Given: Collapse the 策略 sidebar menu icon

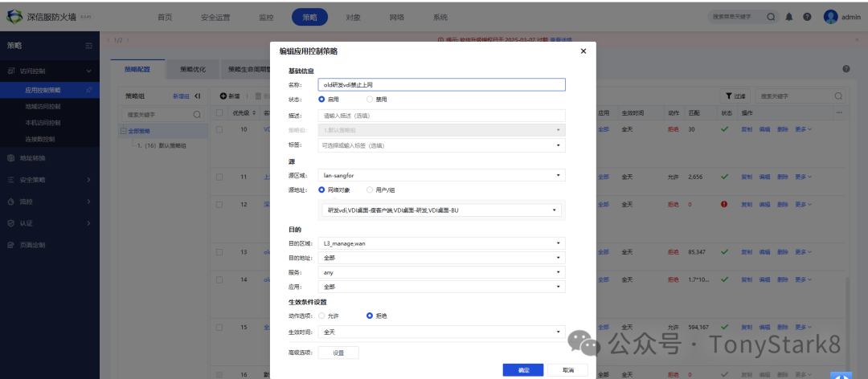Looking at the screenshot, I should pyautogui.click(x=88, y=46).
